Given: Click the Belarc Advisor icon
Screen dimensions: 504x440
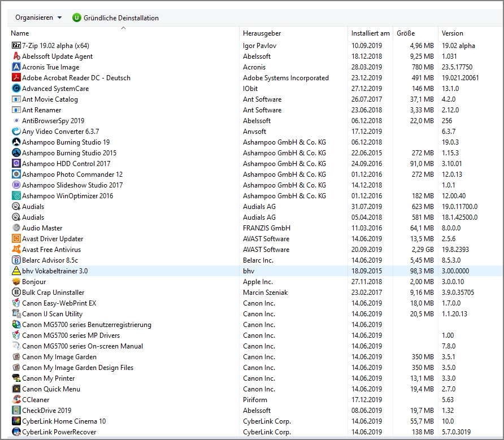Looking at the screenshot, I should [x=16, y=260].
